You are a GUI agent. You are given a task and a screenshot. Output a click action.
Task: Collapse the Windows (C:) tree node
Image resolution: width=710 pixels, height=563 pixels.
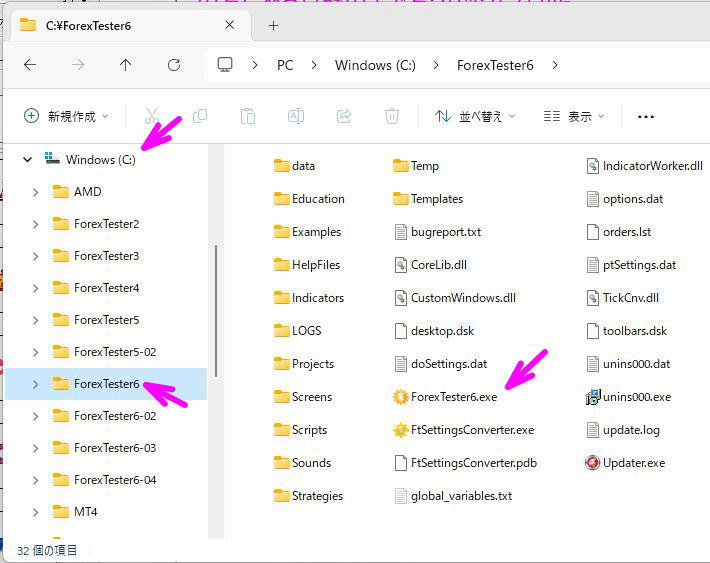tap(27, 160)
